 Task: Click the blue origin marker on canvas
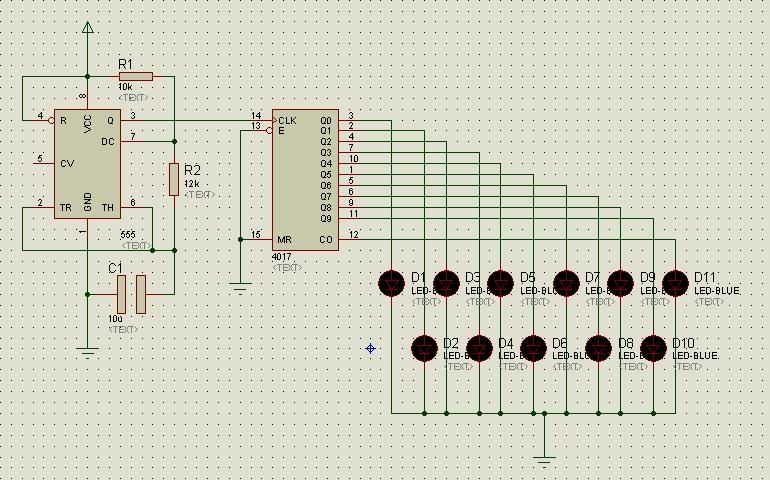(371, 348)
